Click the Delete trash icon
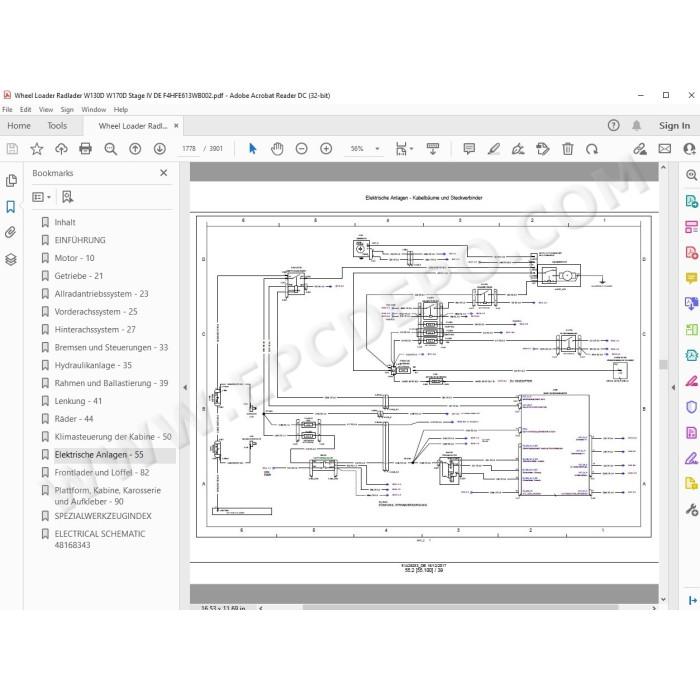Screen dimensions: 700x700 click(x=567, y=149)
